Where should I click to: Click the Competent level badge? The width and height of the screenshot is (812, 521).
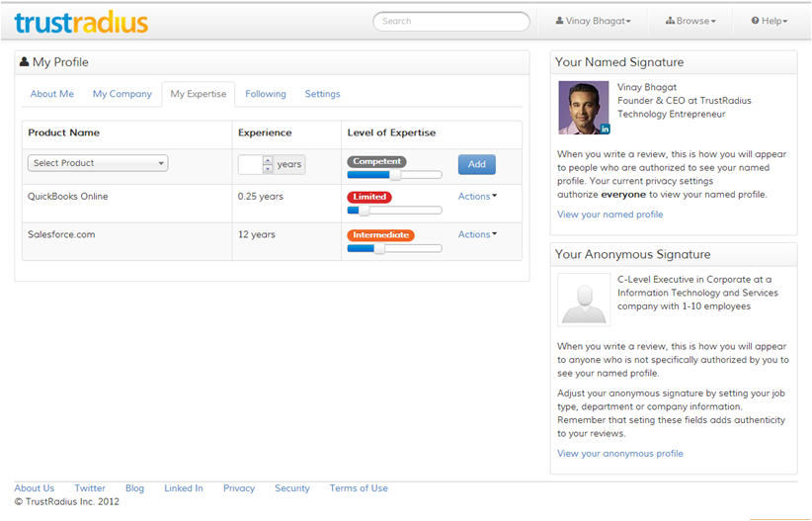pos(376,161)
